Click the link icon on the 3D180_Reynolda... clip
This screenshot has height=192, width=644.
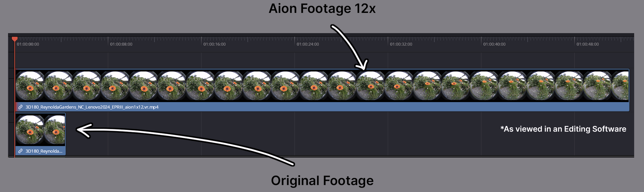click(20, 151)
